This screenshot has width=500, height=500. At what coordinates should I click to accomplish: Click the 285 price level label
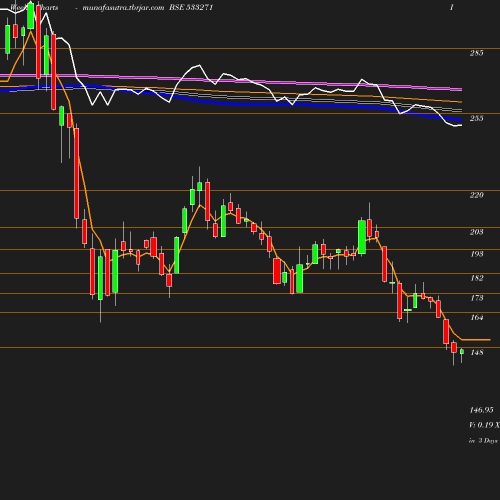coord(476,53)
